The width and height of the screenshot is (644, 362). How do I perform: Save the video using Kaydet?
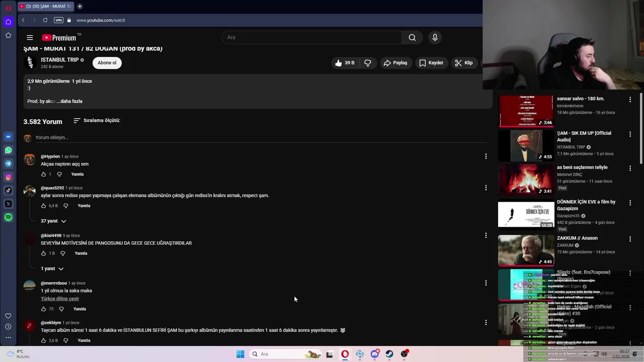click(x=431, y=63)
